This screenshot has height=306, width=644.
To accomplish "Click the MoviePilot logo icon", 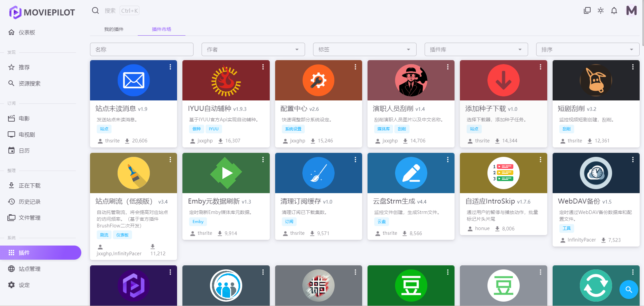I will [15, 12].
